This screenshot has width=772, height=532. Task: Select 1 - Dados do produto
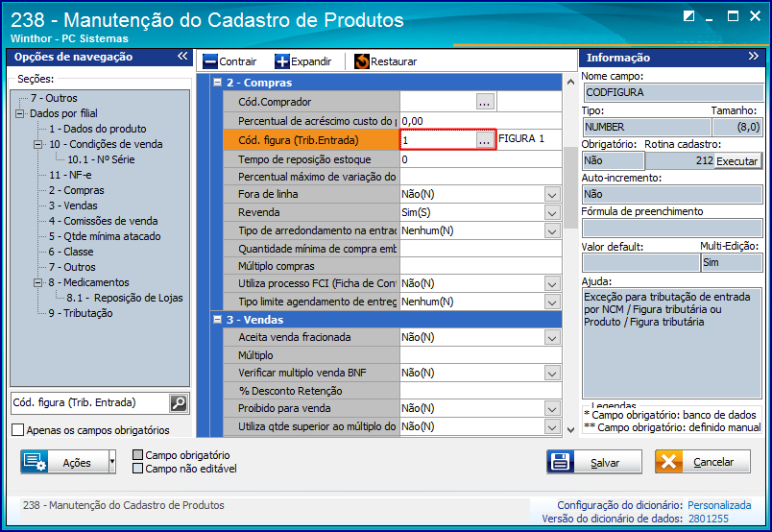(98, 129)
